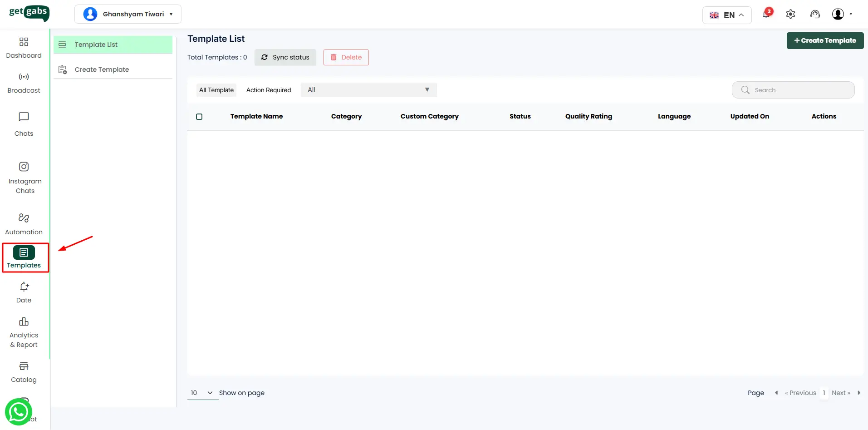Viewport: 868px width, 430px height.
Task: Open Instagram Chats
Action: [x=24, y=178]
